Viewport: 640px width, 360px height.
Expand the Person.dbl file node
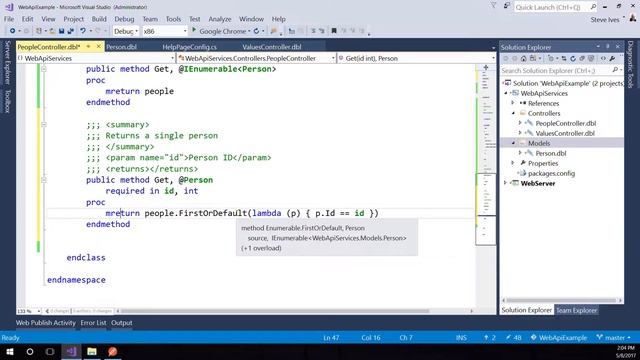pyautogui.click(x=520, y=153)
